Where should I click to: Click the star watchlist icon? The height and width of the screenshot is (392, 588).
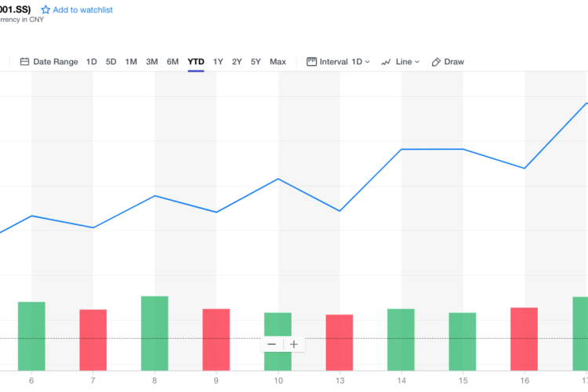(x=45, y=10)
